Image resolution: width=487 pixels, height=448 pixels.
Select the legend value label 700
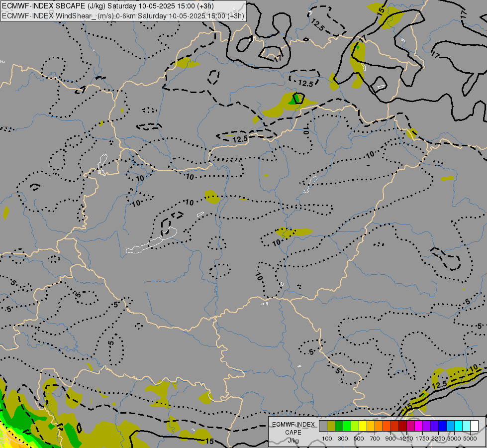click(x=375, y=439)
